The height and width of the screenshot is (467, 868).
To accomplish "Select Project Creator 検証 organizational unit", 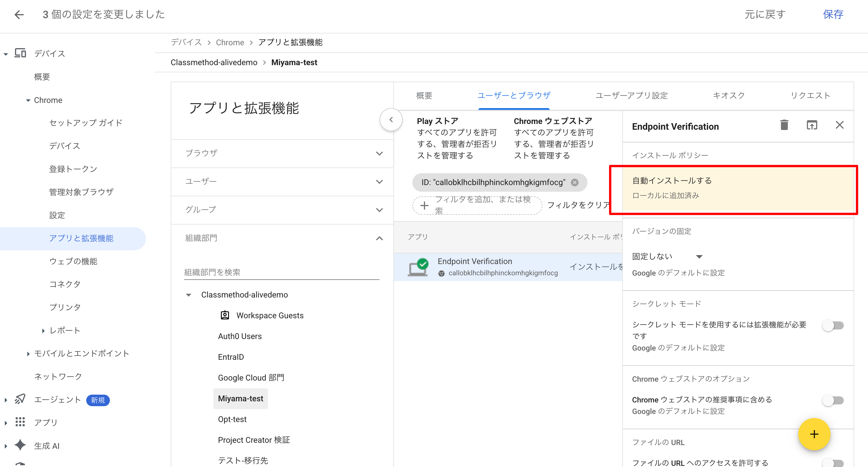I will pyautogui.click(x=254, y=440).
